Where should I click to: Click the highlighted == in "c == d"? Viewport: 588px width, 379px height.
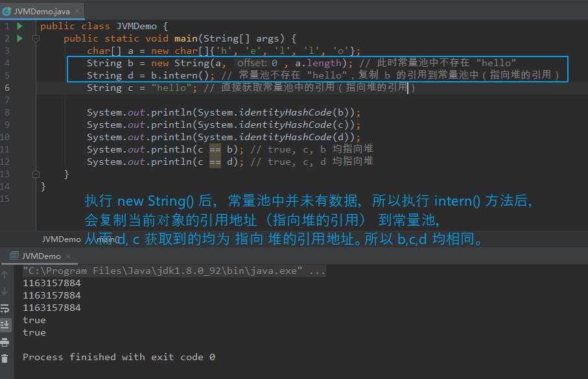(x=215, y=162)
